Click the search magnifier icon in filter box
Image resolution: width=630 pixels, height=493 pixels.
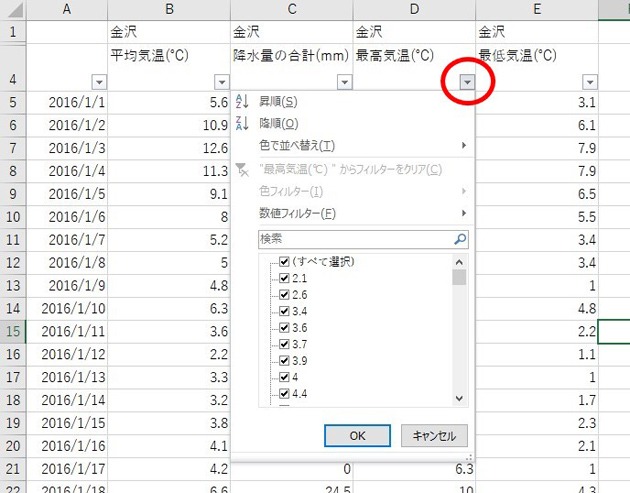pos(459,240)
